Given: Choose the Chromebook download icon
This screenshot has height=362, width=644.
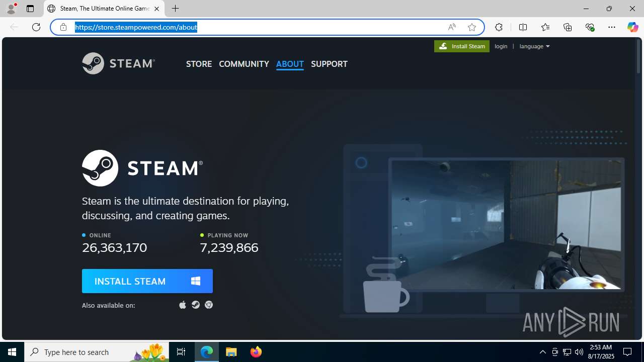Looking at the screenshot, I should tap(209, 305).
